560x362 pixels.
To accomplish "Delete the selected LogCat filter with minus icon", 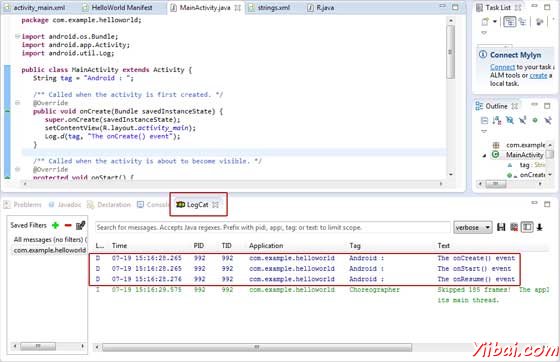I will [x=68, y=225].
